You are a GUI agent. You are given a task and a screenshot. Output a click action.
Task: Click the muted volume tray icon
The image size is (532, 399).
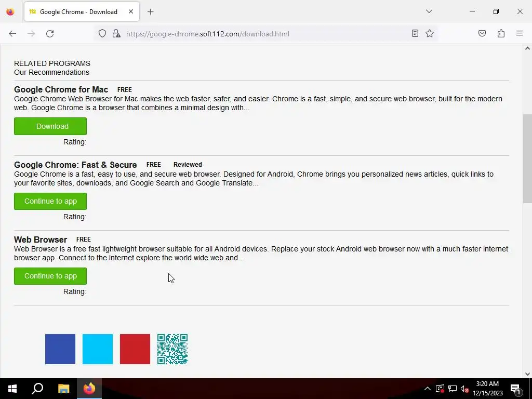click(x=464, y=389)
